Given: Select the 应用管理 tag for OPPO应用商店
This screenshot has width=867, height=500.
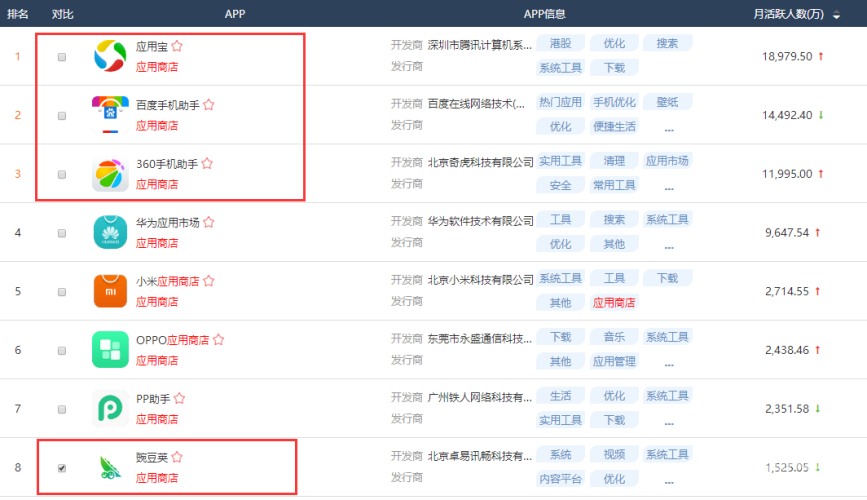Looking at the screenshot, I should coord(614,361).
